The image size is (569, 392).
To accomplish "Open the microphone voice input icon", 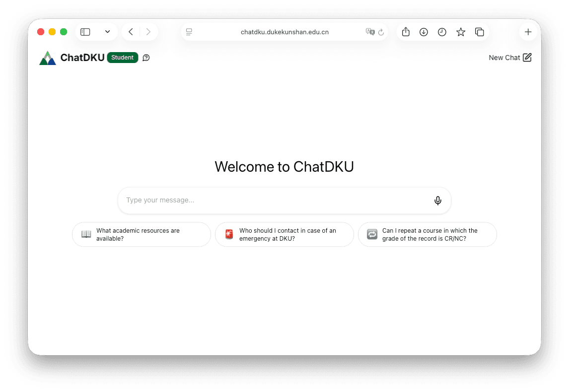I will [x=437, y=200].
